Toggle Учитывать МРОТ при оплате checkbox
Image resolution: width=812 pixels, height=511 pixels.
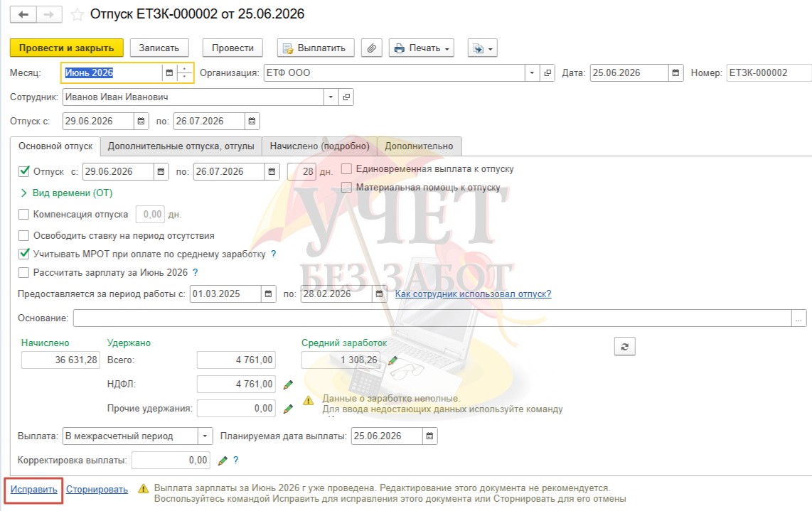(x=24, y=254)
